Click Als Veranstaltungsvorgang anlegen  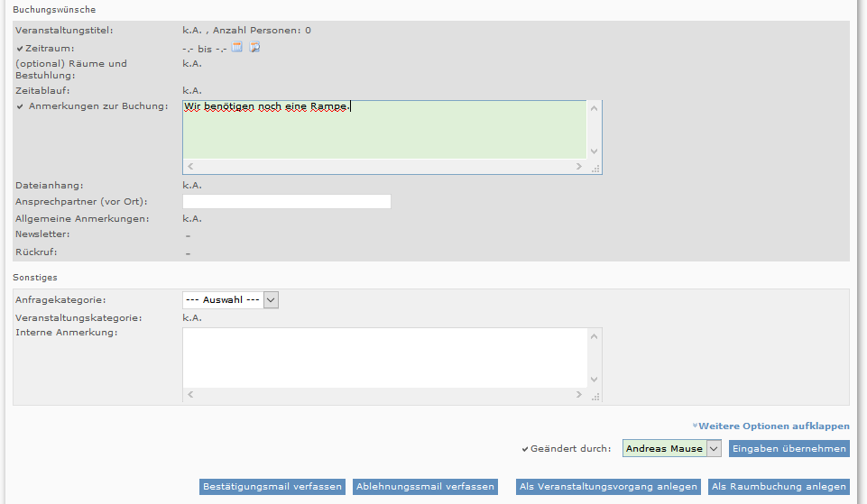click(x=608, y=487)
